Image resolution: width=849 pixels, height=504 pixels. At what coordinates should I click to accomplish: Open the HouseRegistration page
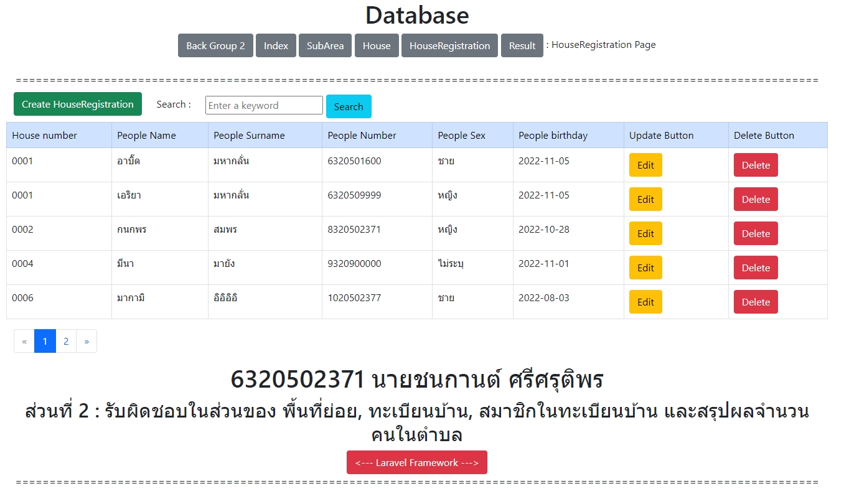[x=449, y=45]
